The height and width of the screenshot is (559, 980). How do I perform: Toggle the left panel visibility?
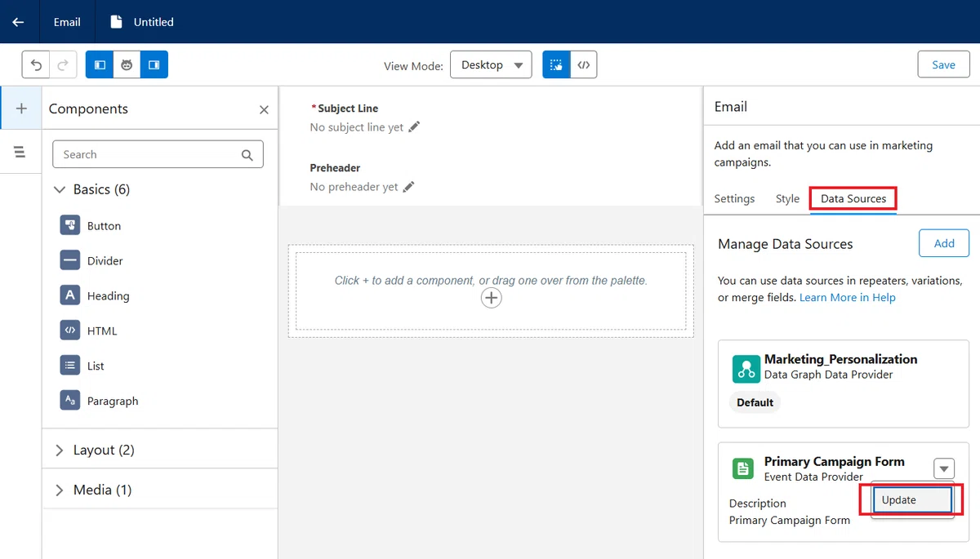point(100,64)
